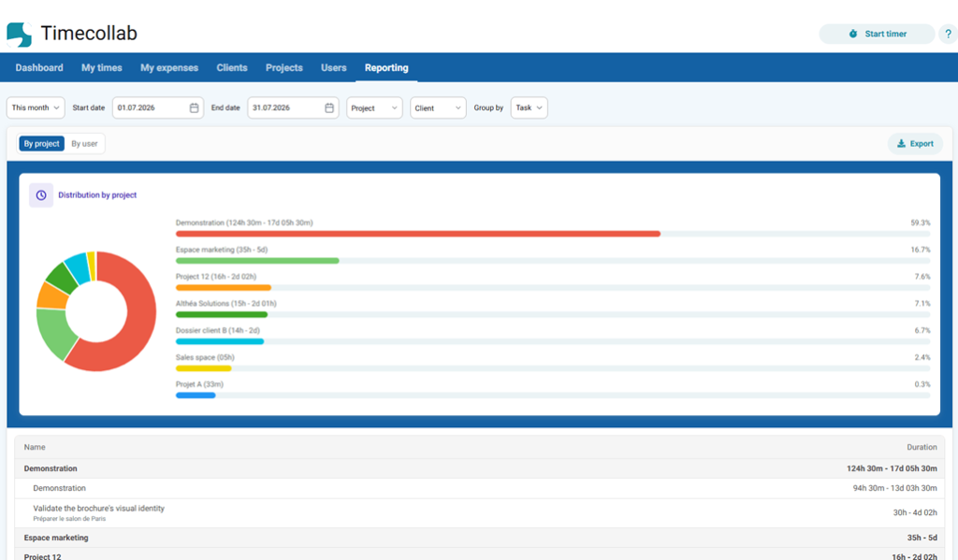Screen dimensions: 958x560
Task: Go to the Dashboard tab
Action: point(39,68)
